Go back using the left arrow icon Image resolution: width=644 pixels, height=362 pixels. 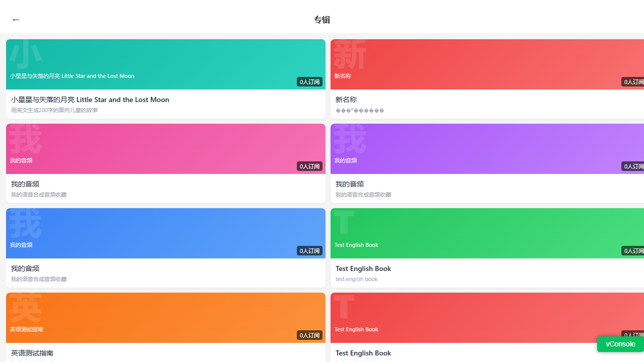click(16, 20)
